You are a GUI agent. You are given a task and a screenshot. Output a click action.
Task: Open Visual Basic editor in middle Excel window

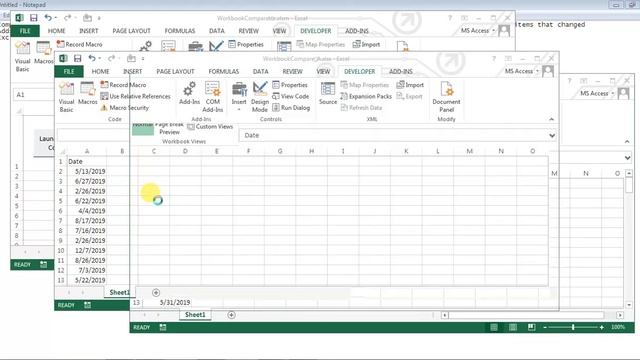point(66,97)
